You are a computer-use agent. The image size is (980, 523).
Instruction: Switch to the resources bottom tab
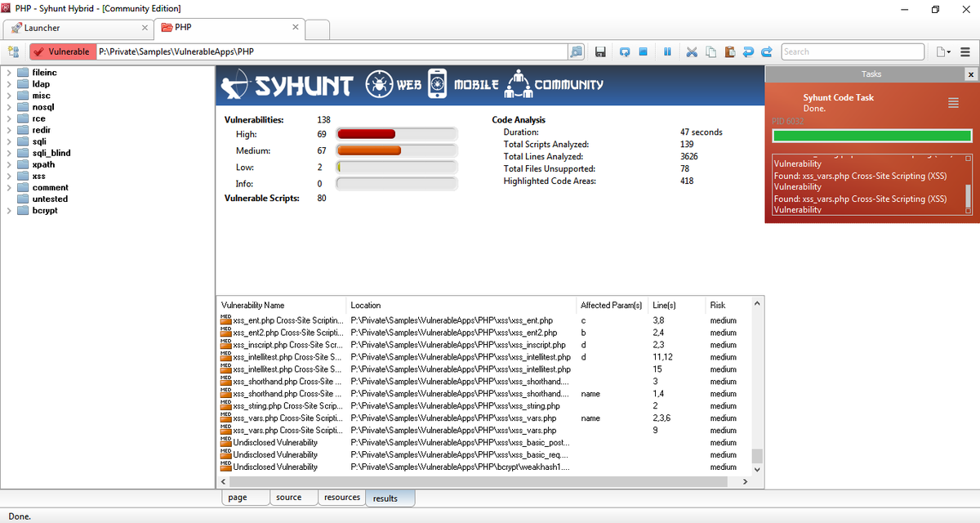[342, 498]
